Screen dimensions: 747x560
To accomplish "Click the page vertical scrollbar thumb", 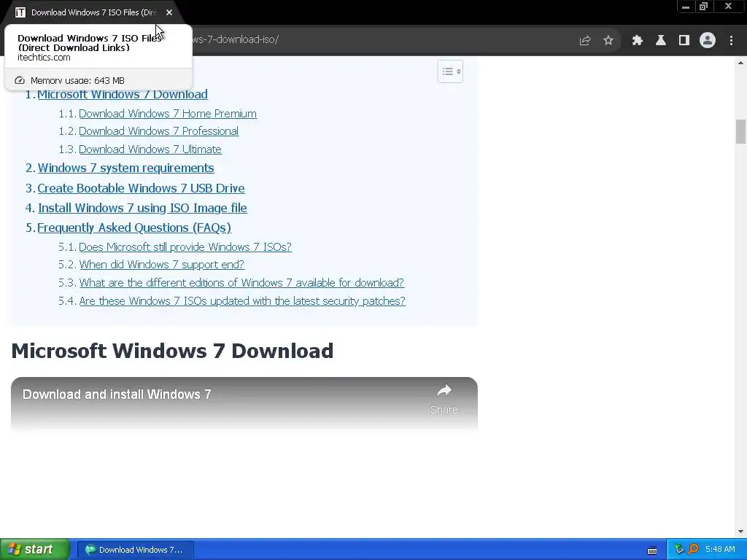I will [741, 131].
